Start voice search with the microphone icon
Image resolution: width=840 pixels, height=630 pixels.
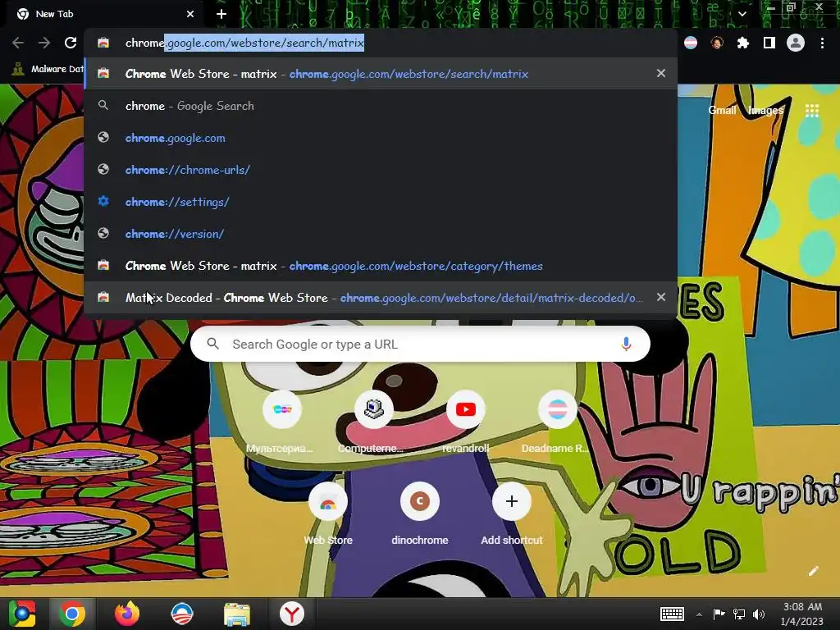point(626,344)
